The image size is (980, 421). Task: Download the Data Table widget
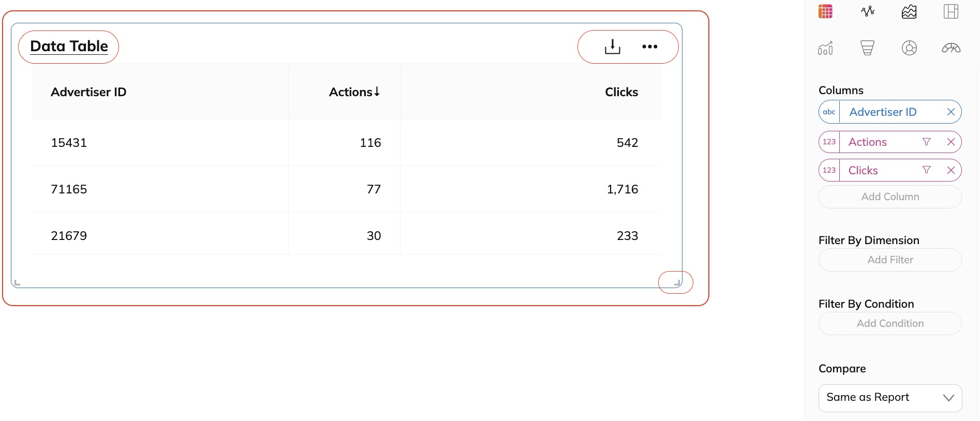[x=613, y=47]
